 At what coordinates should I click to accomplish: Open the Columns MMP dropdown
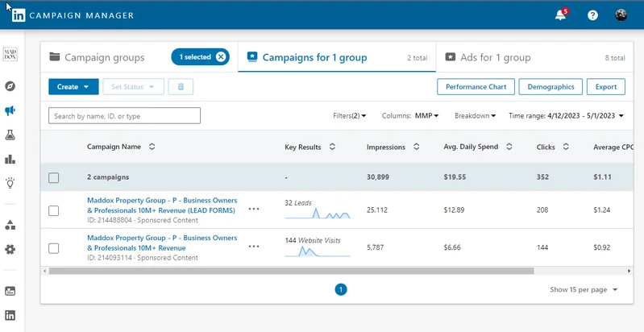click(x=410, y=116)
